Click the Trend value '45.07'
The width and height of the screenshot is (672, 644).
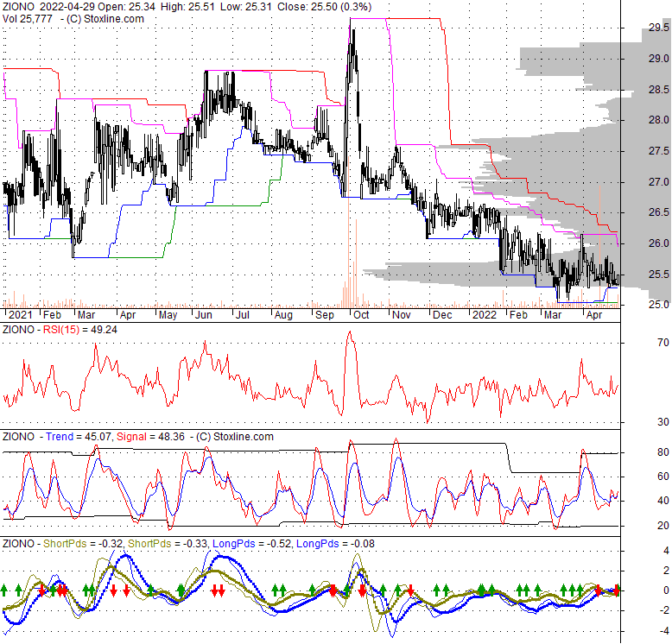point(99,437)
